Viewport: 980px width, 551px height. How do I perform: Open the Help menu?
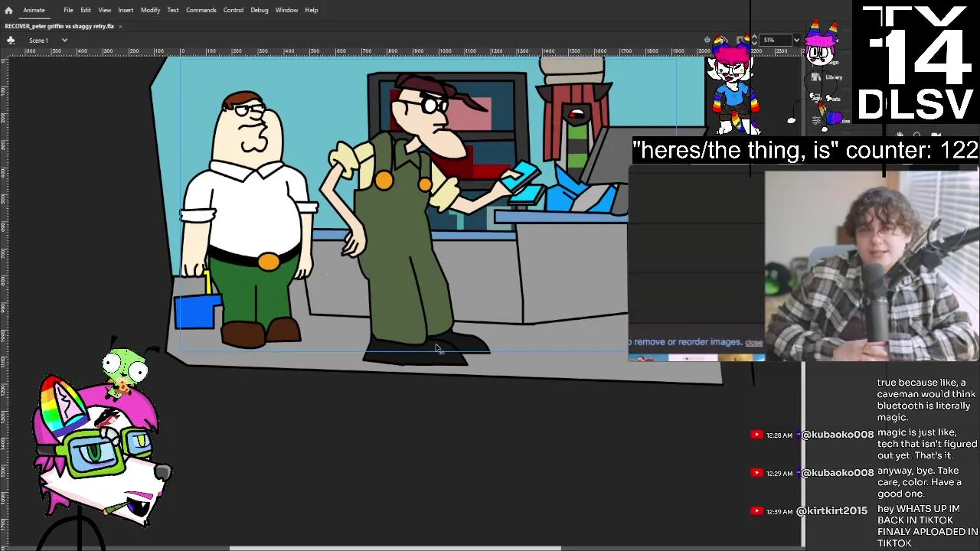click(x=312, y=10)
